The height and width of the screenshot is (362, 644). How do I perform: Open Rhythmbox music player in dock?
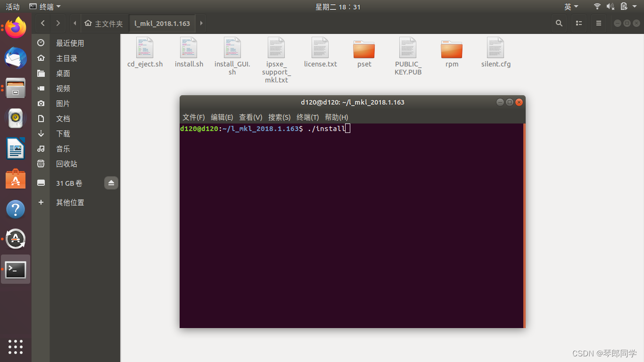(16, 118)
